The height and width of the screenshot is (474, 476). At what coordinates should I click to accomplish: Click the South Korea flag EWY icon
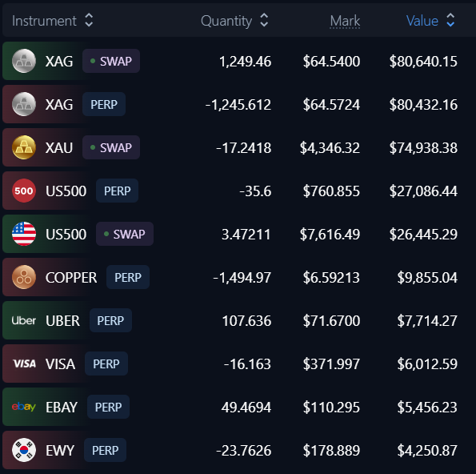coord(24,450)
